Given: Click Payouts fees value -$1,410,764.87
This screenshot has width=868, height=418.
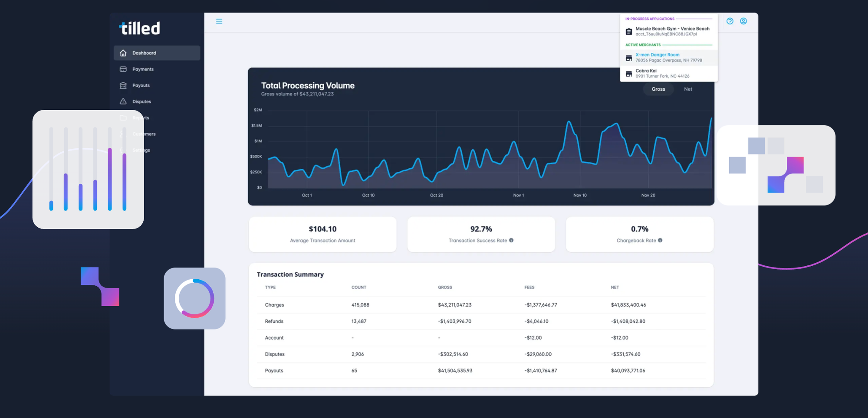Looking at the screenshot, I should click(541, 371).
